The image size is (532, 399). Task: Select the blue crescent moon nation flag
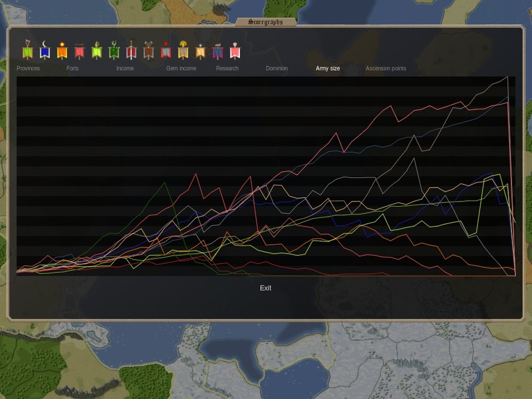[x=45, y=50]
